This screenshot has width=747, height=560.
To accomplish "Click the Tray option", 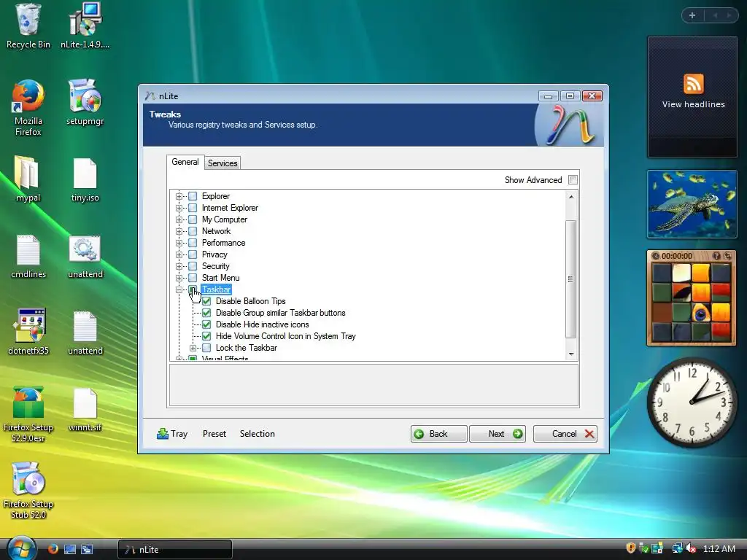I will tap(172, 434).
